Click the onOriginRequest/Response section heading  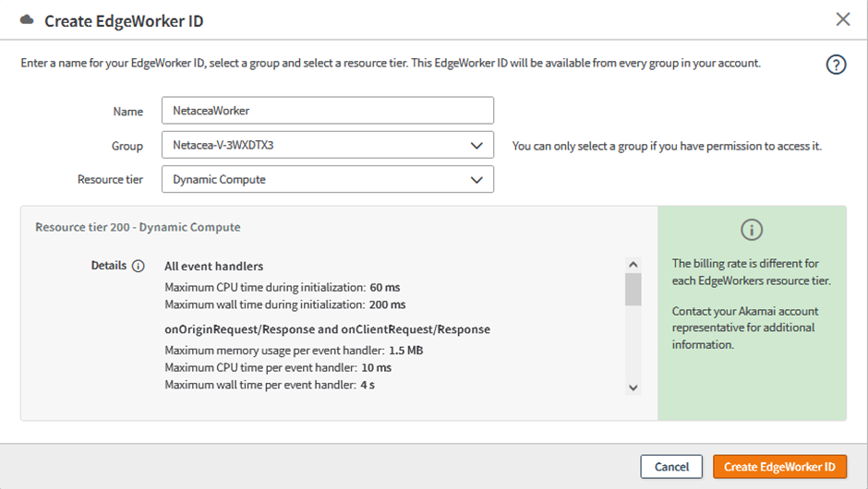pyautogui.click(x=327, y=329)
